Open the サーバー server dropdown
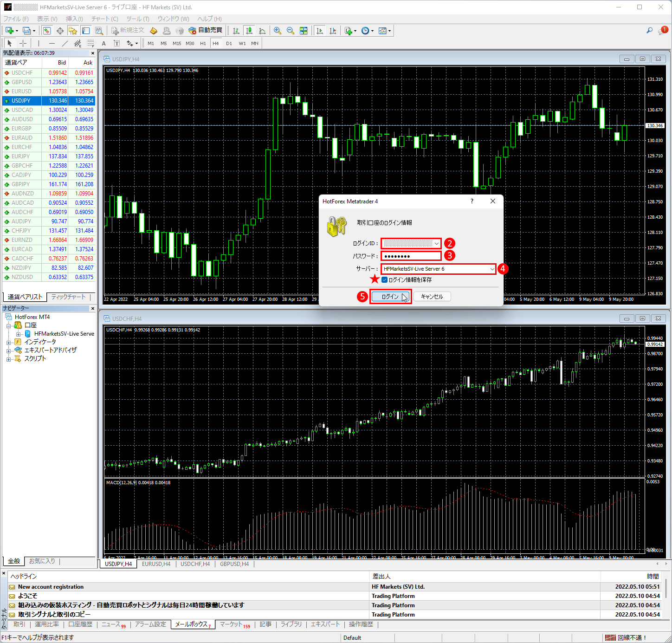 (x=491, y=269)
